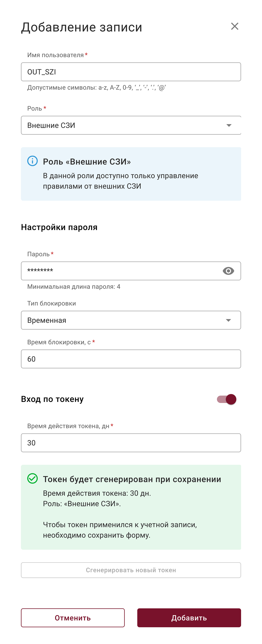Image resolution: width=262 pixels, height=644 pixels.
Task: Click the Допустимые символы hint text
Action: [x=96, y=87]
